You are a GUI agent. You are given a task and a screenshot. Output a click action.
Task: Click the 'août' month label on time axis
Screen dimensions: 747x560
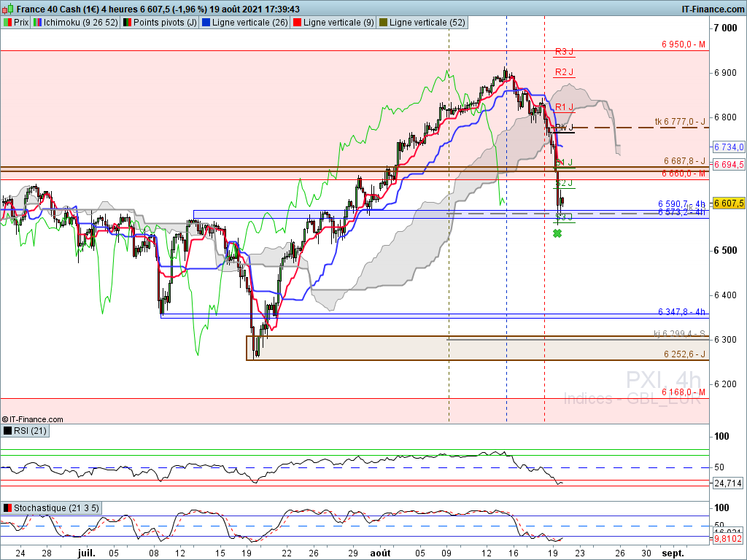tap(380, 553)
